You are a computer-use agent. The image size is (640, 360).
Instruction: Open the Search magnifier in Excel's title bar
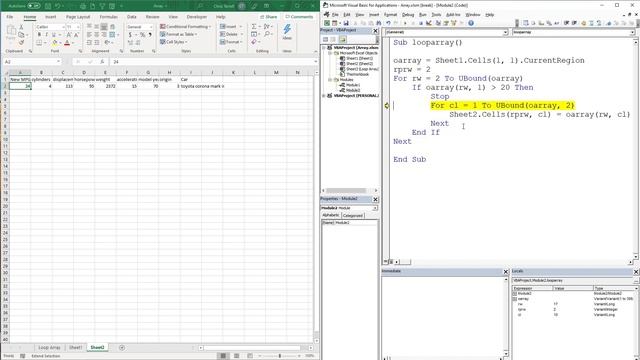click(x=200, y=6)
